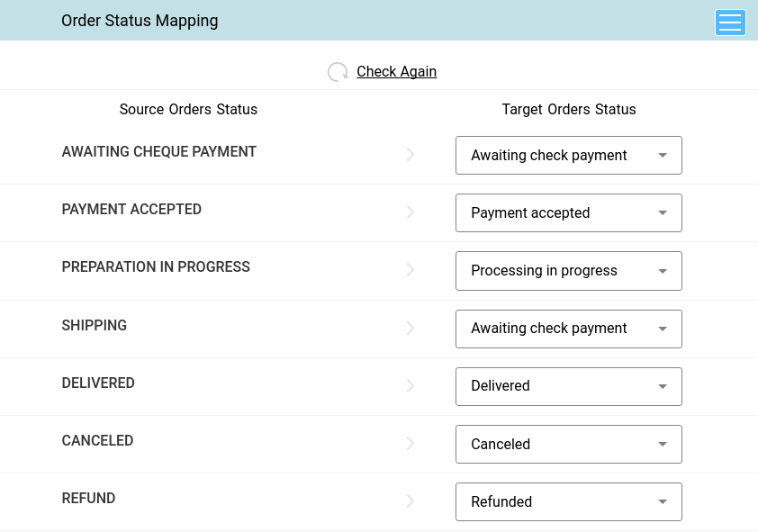Click the circular refresh icon
The height and width of the screenshot is (532, 758).
coord(338,72)
